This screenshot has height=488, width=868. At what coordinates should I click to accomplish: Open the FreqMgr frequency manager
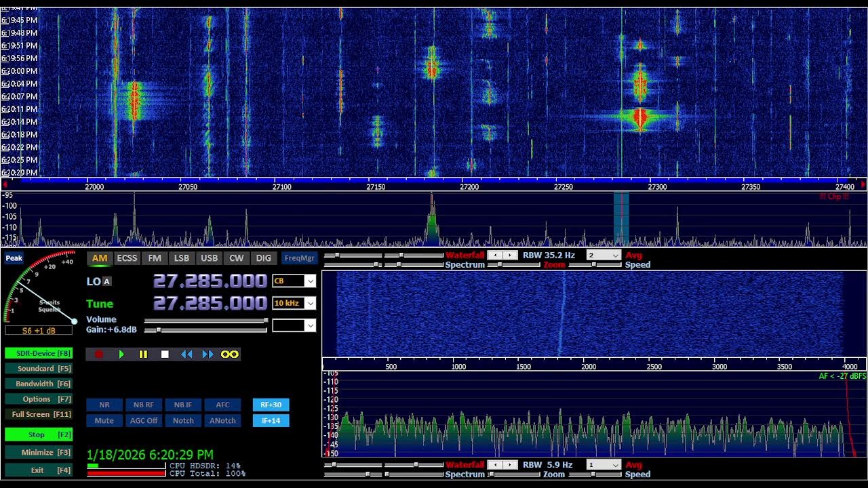(300, 258)
